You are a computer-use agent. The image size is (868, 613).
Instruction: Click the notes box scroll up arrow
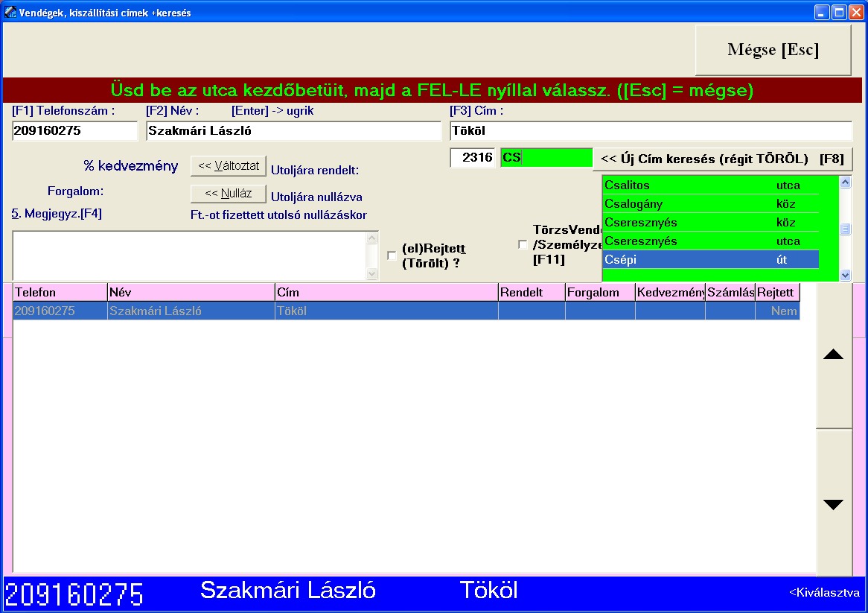point(372,238)
